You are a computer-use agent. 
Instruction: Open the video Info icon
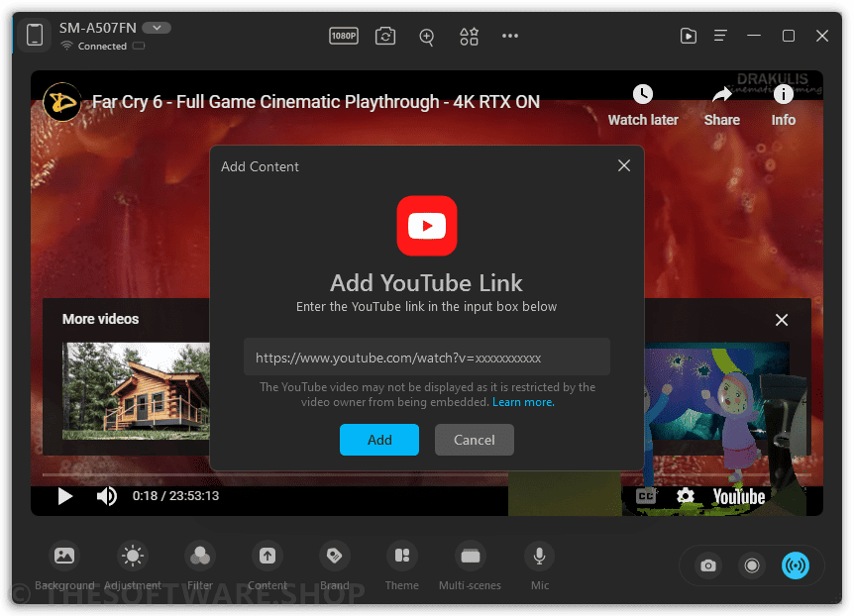click(x=784, y=106)
